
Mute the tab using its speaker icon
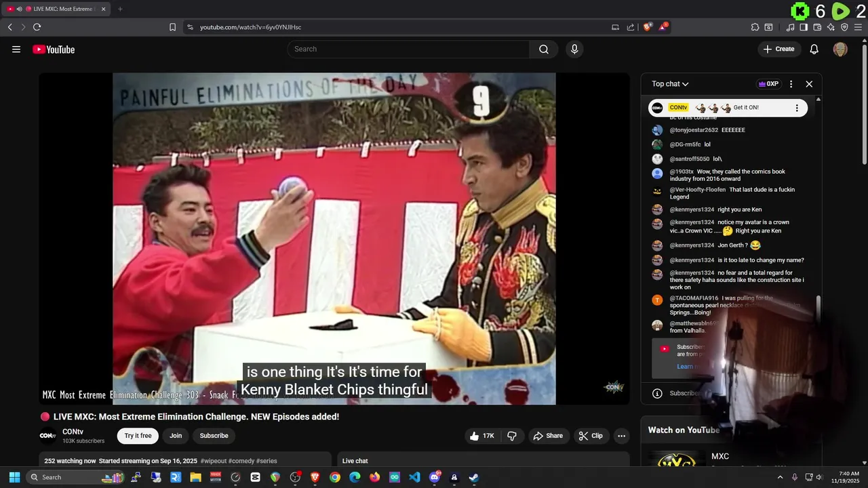click(19, 9)
